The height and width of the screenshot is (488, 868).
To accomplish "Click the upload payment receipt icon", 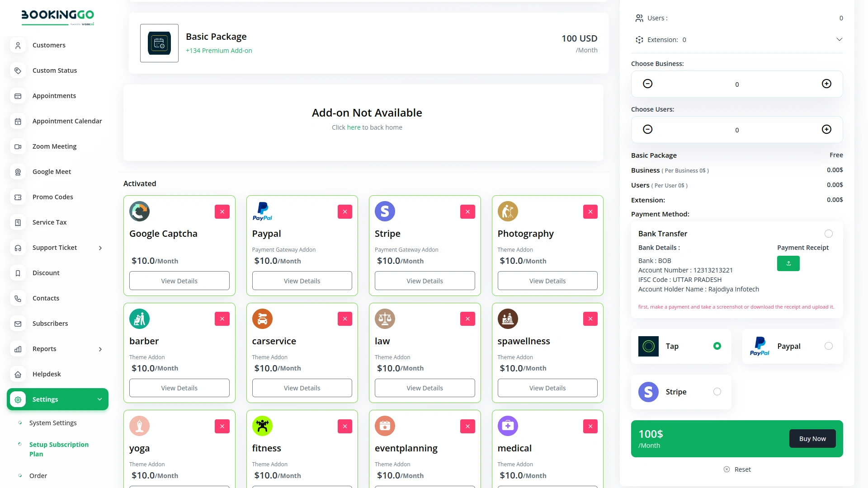I will (788, 263).
